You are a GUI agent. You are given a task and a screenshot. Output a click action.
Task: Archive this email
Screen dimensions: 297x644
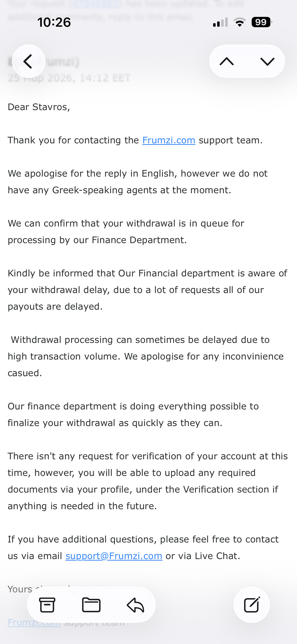[47, 605]
